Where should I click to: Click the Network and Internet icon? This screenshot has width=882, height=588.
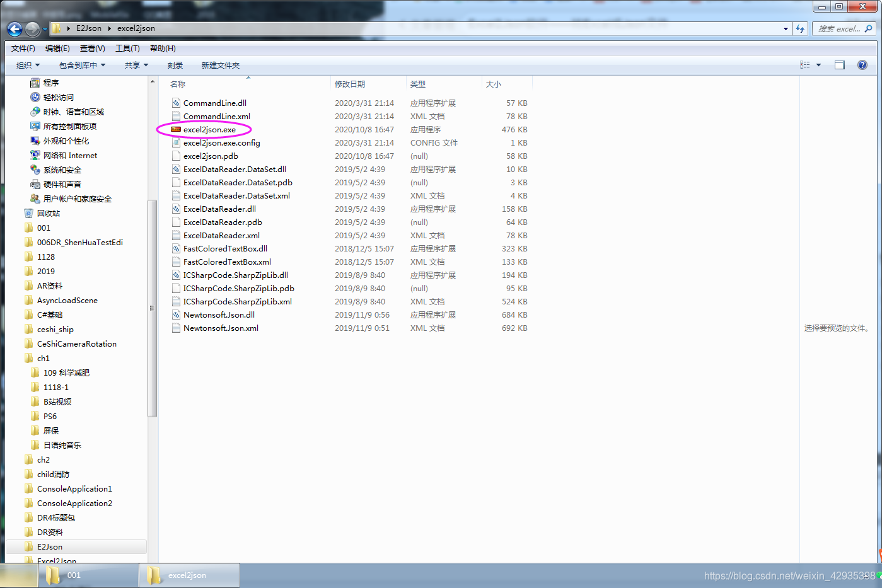tap(35, 155)
